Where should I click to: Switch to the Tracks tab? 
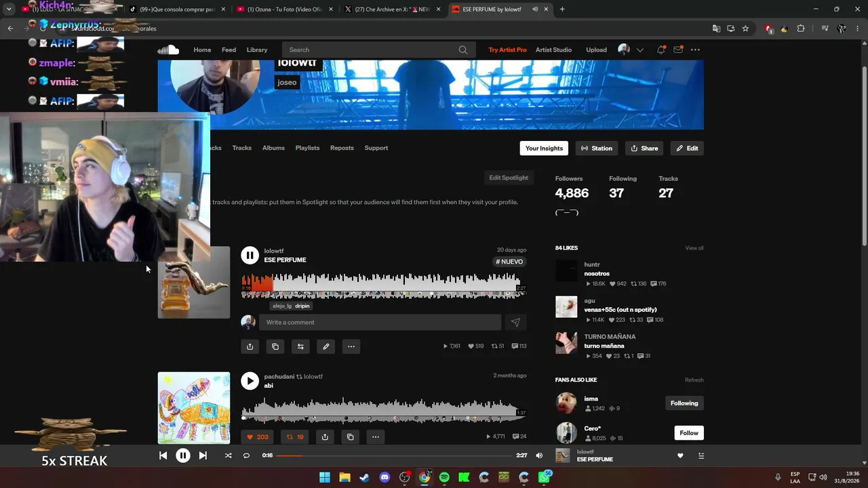(241, 148)
